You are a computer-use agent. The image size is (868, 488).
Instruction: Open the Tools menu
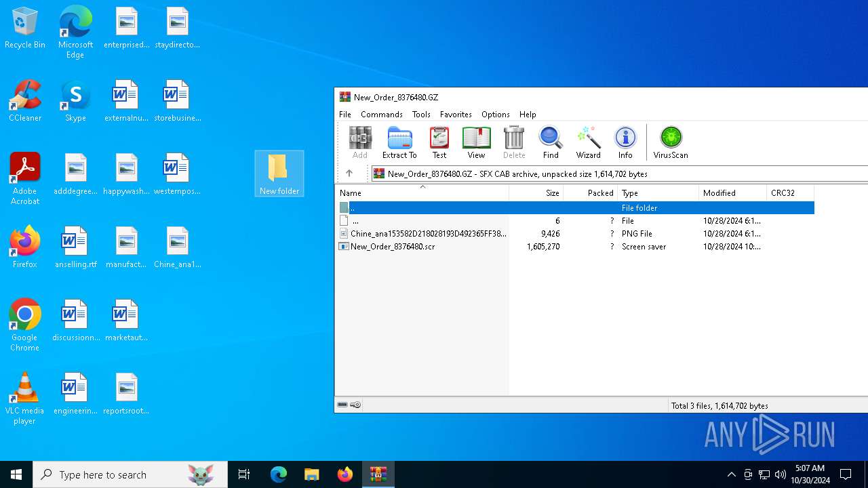tap(421, 115)
